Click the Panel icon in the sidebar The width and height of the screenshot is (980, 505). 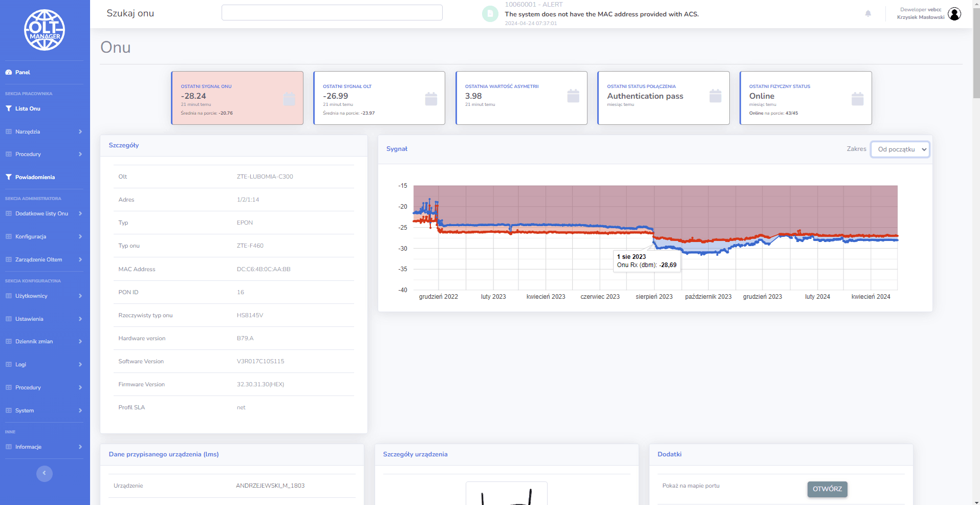(x=9, y=72)
